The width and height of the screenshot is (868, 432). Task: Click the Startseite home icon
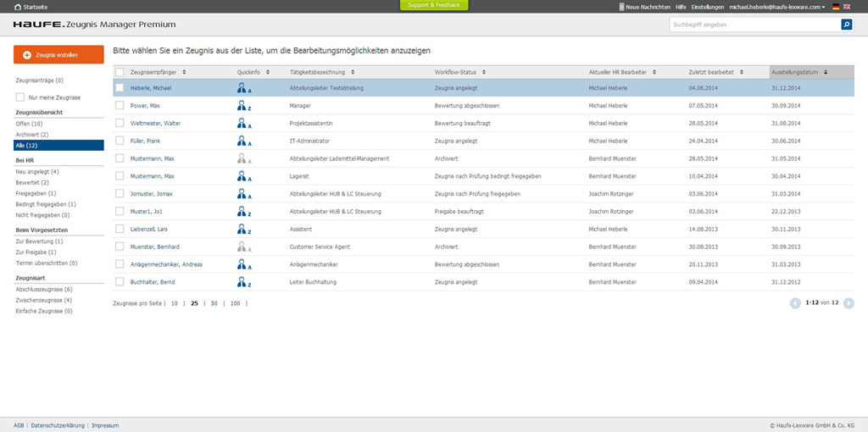click(x=18, y=7)
